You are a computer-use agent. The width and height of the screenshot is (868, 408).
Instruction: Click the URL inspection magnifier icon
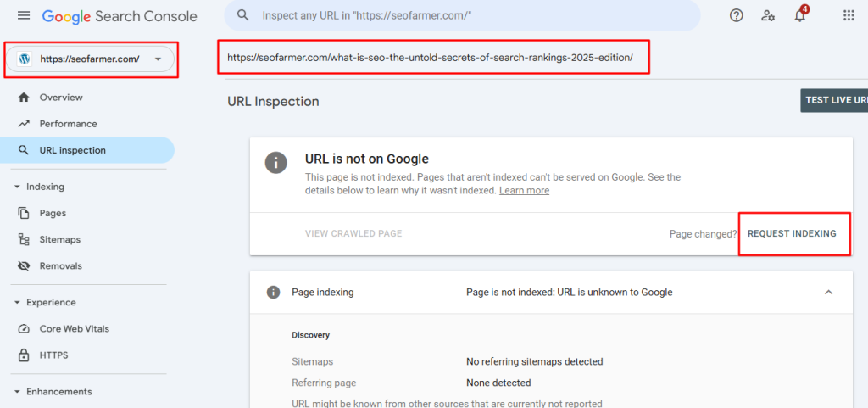click(x=23, y=151)
